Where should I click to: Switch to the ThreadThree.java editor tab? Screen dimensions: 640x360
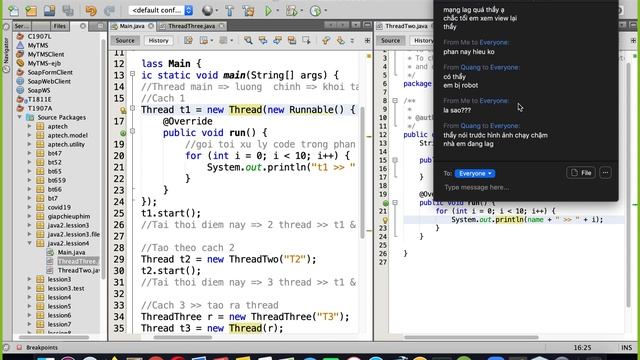[191, 26]
